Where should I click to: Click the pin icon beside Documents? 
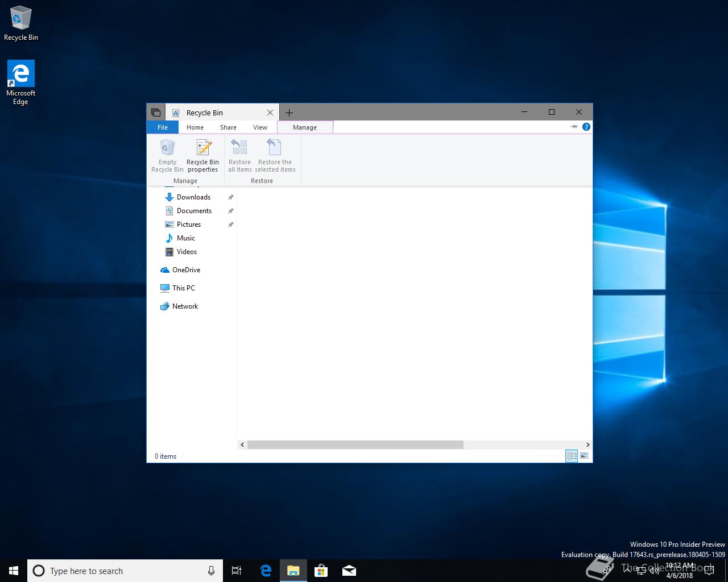tap(231, 211)
